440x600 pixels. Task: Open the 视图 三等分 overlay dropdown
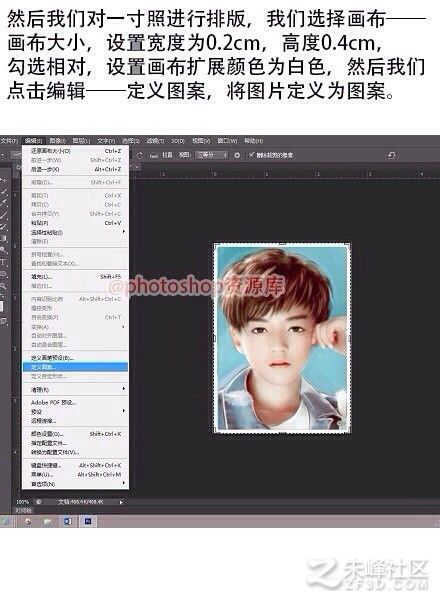pyautogui.click(x=212, y=155)
